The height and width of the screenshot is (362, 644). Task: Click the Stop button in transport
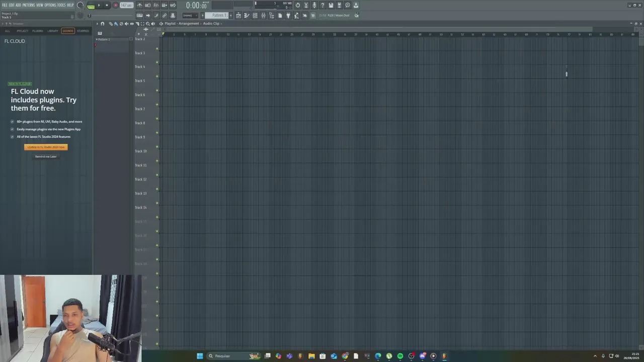pos(107,5)
